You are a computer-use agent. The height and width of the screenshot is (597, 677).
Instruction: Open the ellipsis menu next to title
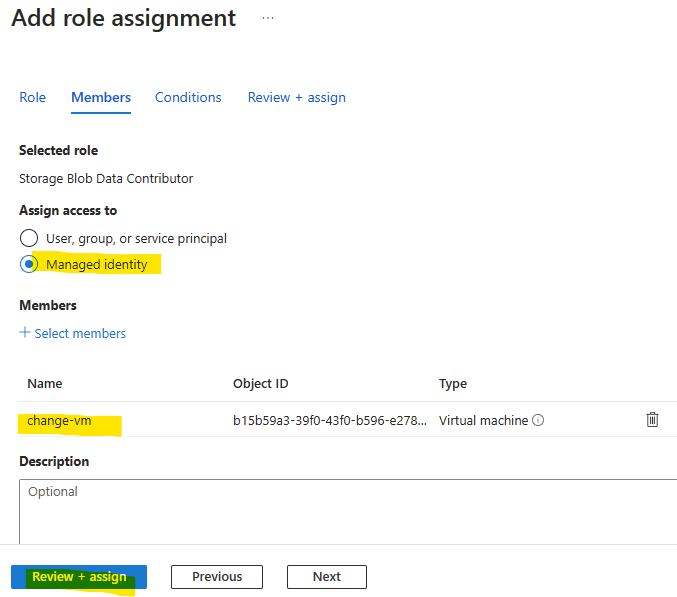click(x=268, y=18)
